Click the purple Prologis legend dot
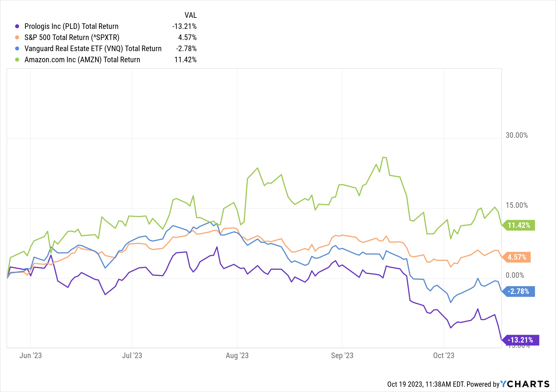This screenshot has width=556, height=392. pos(17,26)
